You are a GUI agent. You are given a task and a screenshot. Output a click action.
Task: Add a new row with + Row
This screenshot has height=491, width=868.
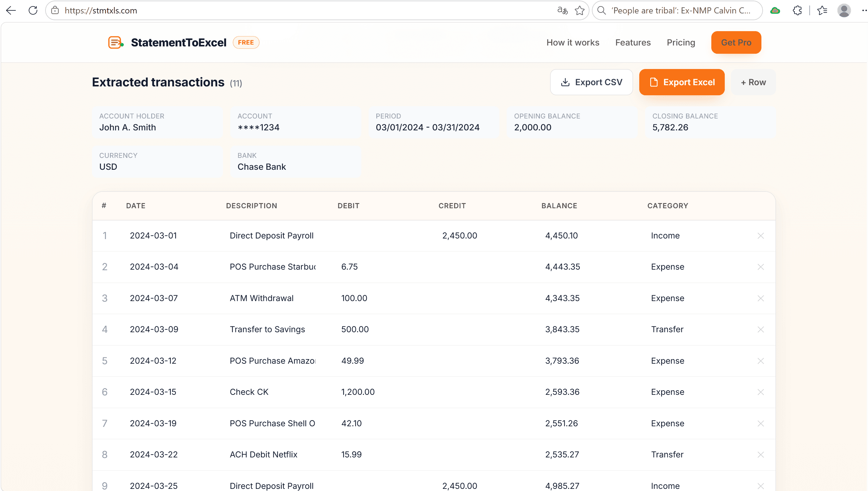tap(753, 82)
